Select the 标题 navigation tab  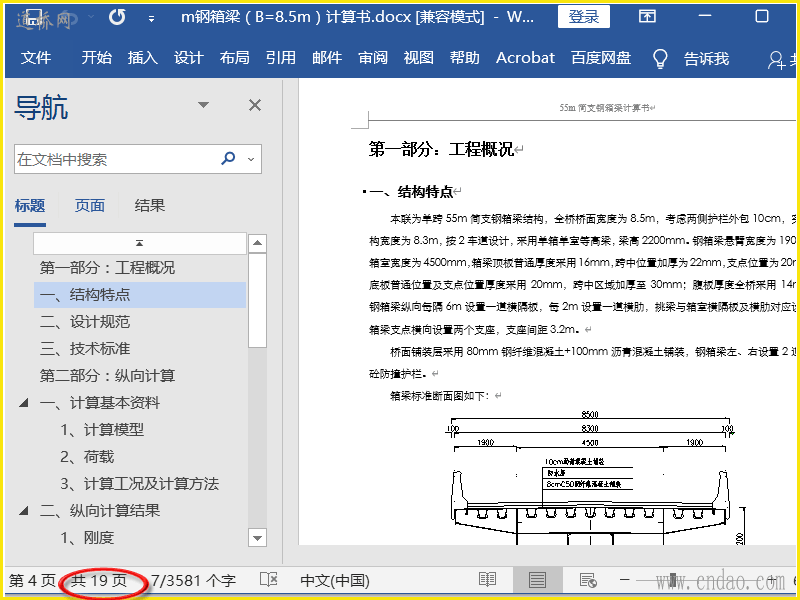click(x=30, y=206)
